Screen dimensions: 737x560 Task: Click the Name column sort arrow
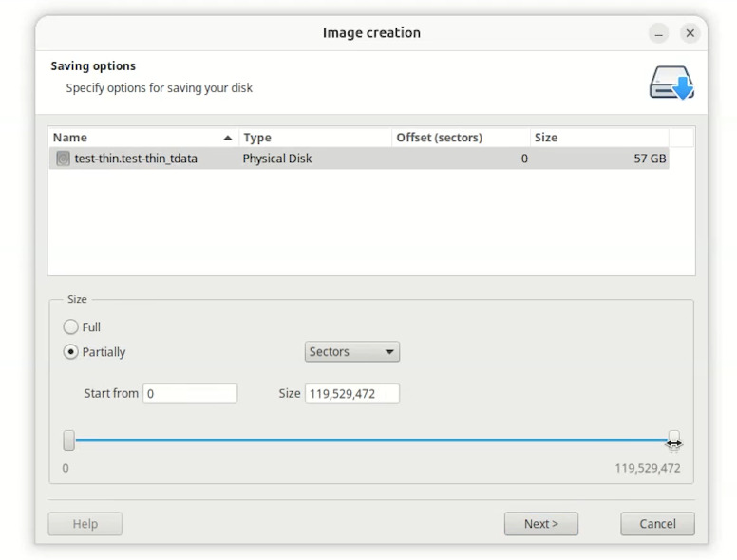coord(228,138)
